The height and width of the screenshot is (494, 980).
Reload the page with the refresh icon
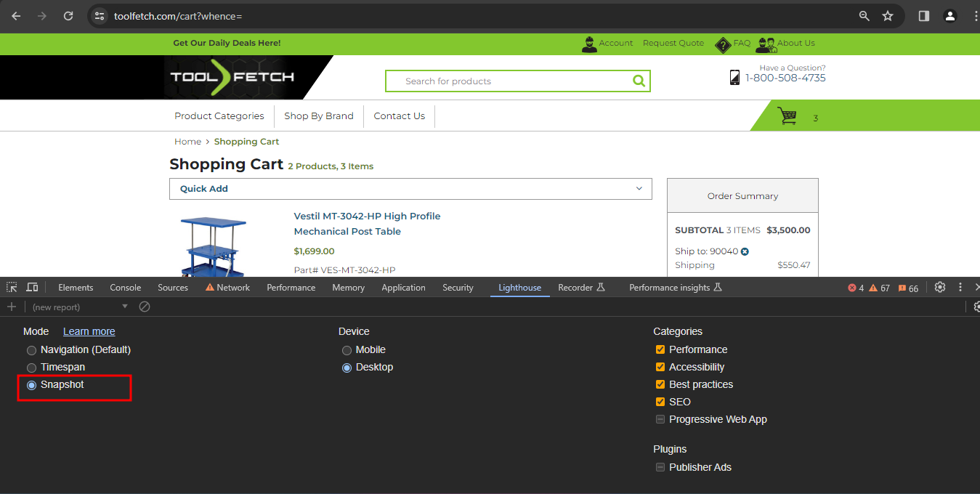[68, 16]
